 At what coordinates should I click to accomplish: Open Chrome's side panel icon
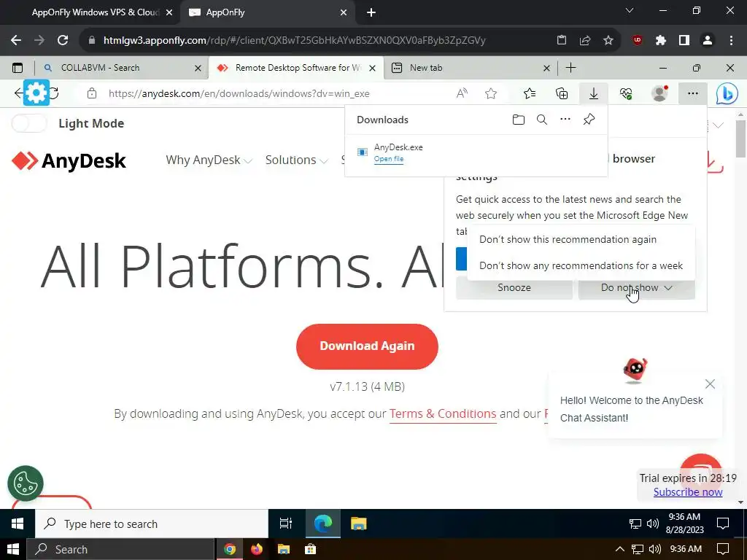684,41
